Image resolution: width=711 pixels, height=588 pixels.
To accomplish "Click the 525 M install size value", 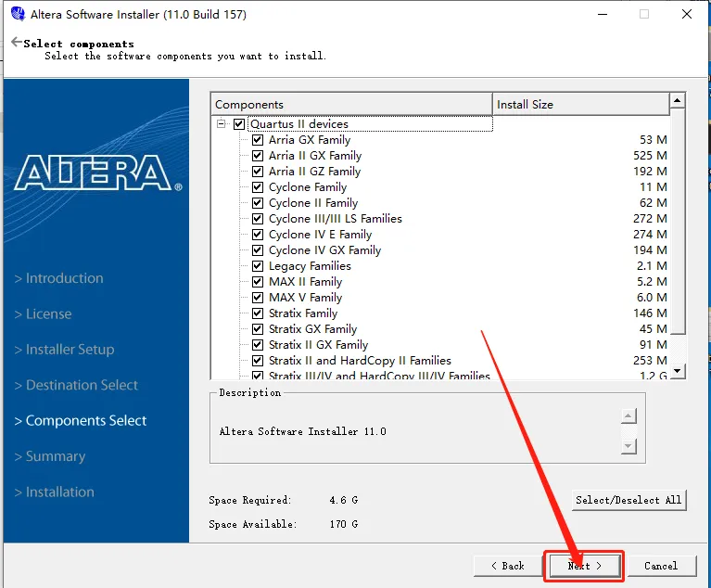I will click(650, 156).
